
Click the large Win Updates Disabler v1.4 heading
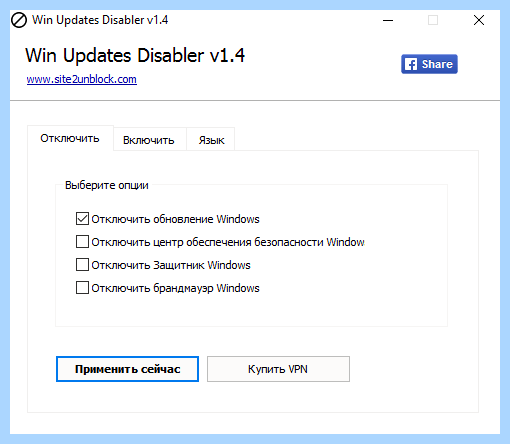[135, 55]
